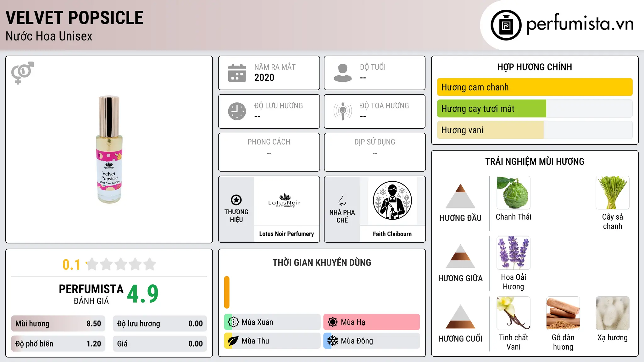Click the release year 2020 value
The width and height of the screenshot is (644, 362).
pyautogui.click(x=264, y=78)
